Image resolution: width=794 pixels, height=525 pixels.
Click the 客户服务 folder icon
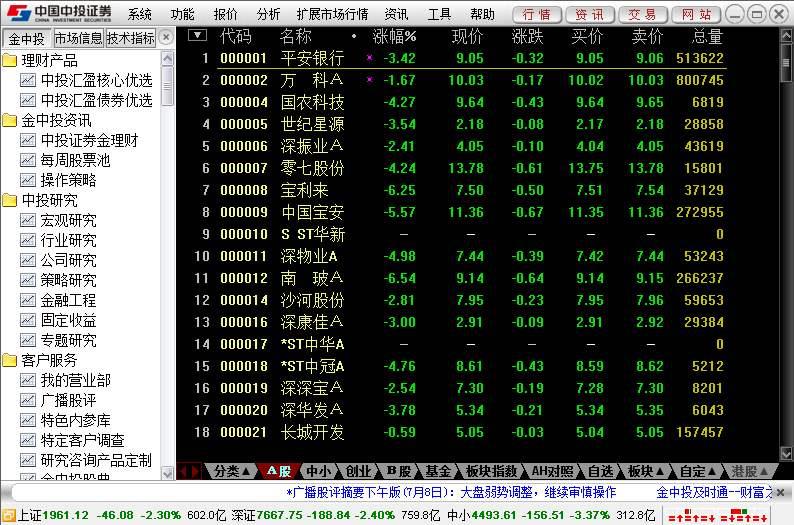(x=10, y=360)
